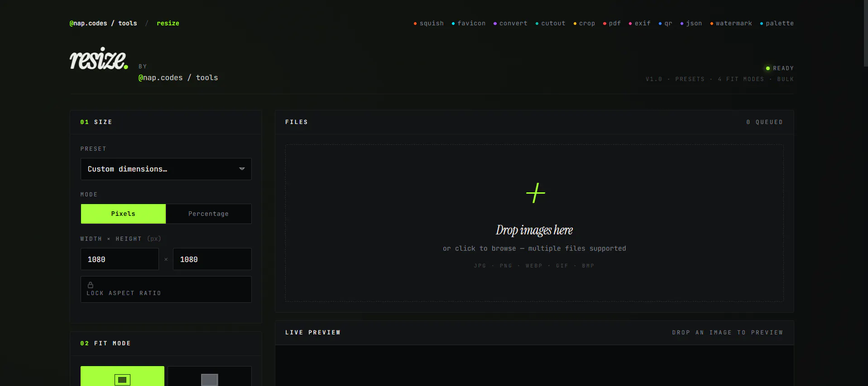
Task: Open the cutout tool link
Action: [550, 23]
